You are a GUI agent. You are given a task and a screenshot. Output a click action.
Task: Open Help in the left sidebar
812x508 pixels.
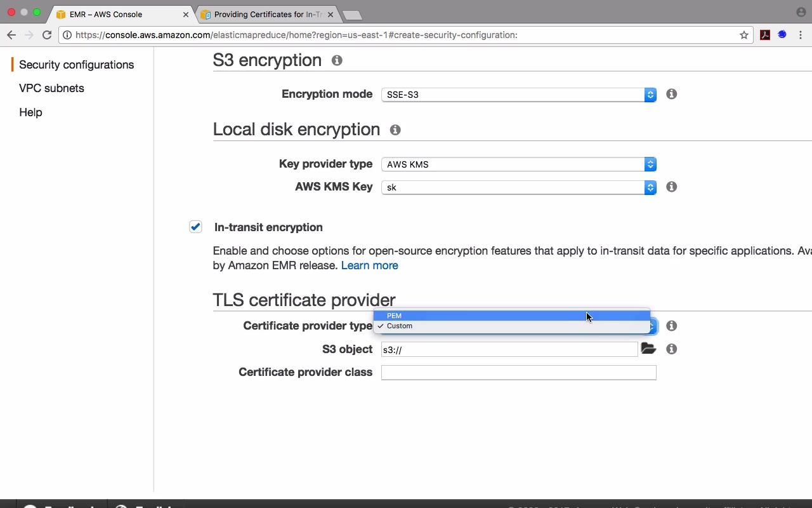pyautogui.click(x=30, y=112)
